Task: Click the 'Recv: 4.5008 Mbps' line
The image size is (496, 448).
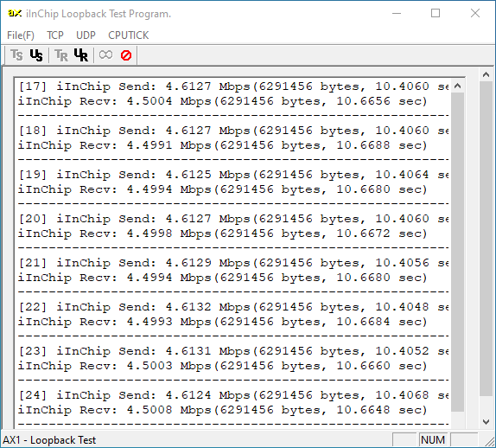Action: [x=222, y=410]
